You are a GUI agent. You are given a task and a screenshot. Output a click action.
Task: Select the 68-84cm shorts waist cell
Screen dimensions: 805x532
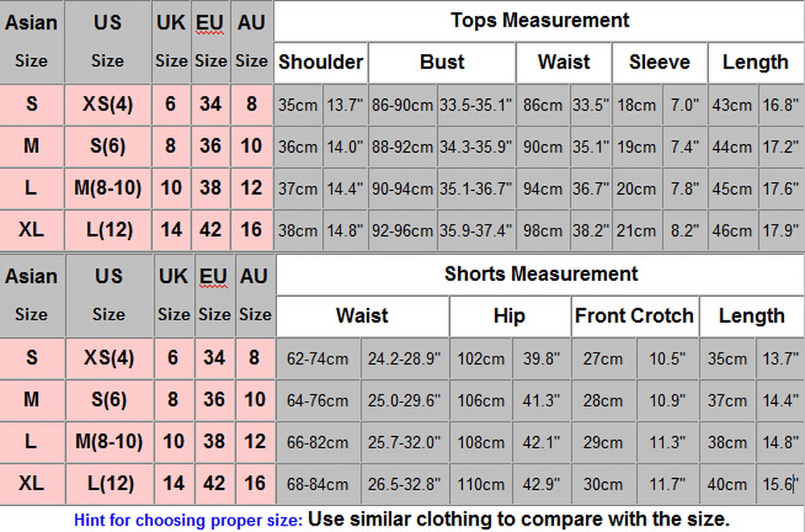[318, 485]
